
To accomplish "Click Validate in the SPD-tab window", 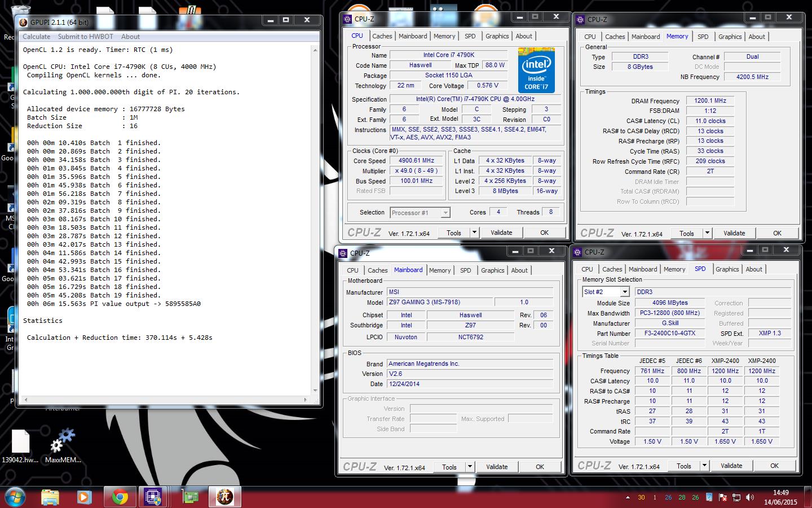I will coord(731,466).
